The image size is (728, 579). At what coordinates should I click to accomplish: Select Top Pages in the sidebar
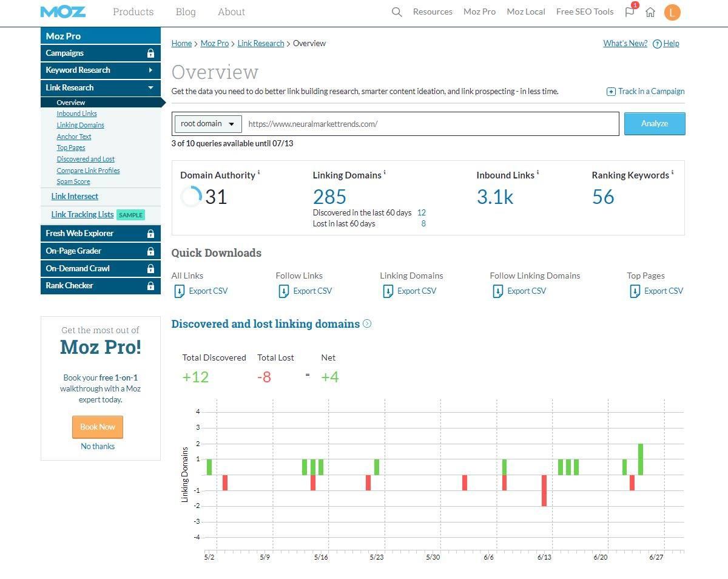[x=71, y=148]
